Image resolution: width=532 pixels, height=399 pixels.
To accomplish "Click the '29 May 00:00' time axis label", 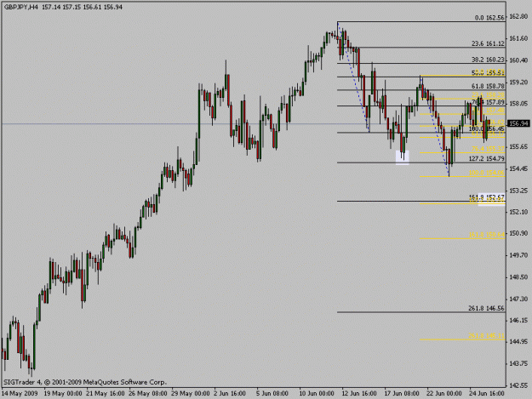I will coord(191,394).
